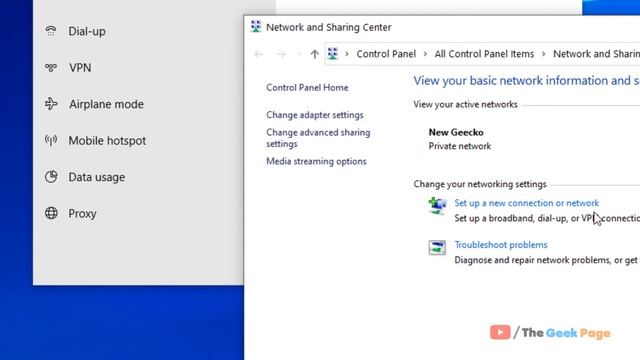The image size is (640, 360).
Task: Open Change adapter settings
Action: (x=315, y=115)
